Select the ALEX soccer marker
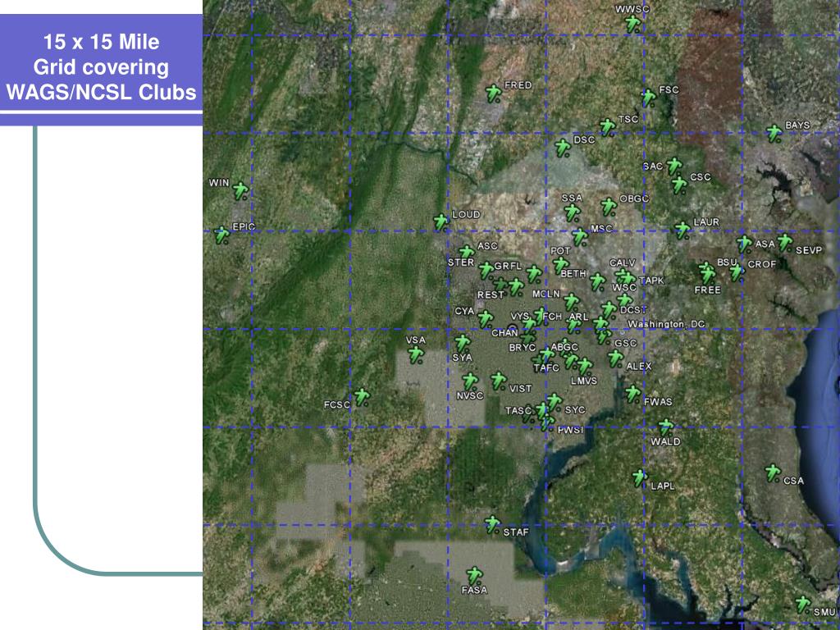 tap(615, 358)
